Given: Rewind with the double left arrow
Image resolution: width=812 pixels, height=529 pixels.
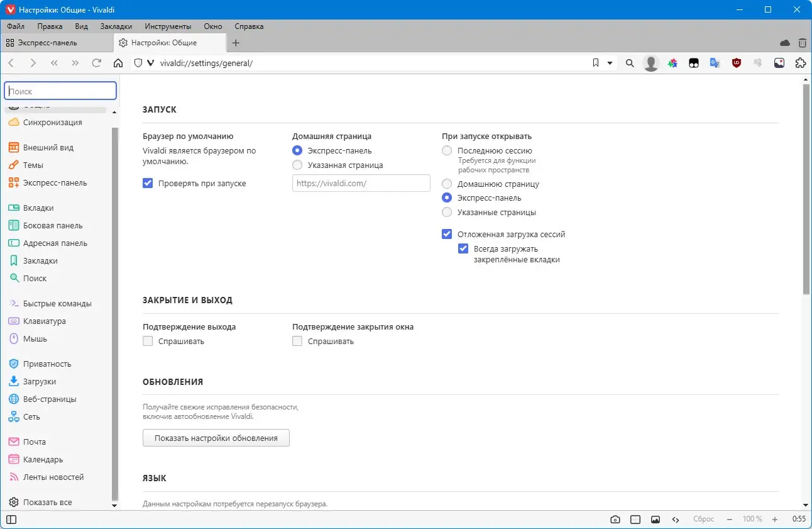Looking at the screenshot, I should 54,63.
